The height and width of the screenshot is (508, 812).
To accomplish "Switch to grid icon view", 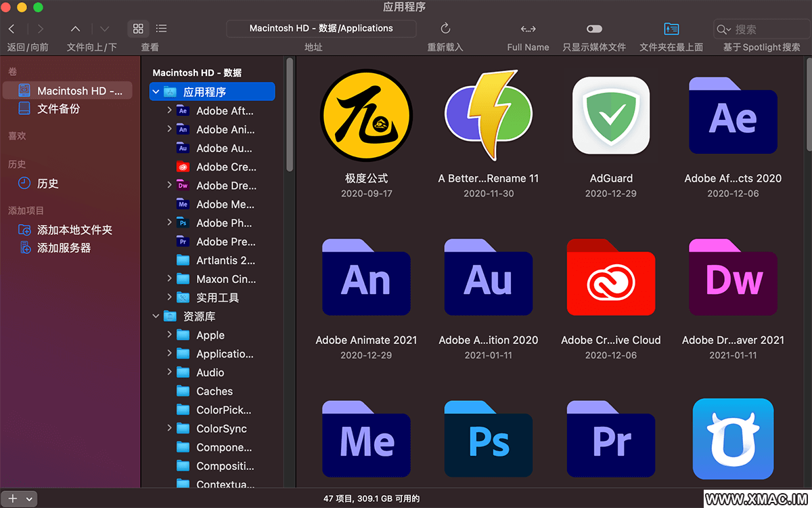I will 138,28.
